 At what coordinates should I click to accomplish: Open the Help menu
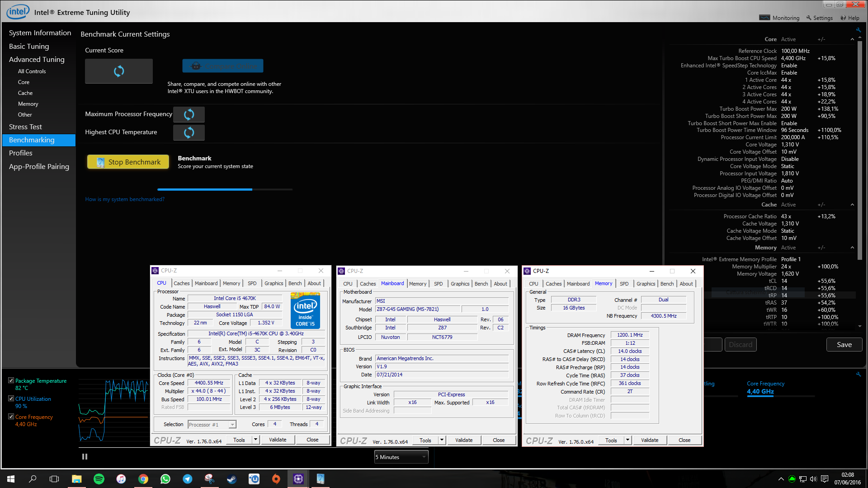(x=850, y=18)
